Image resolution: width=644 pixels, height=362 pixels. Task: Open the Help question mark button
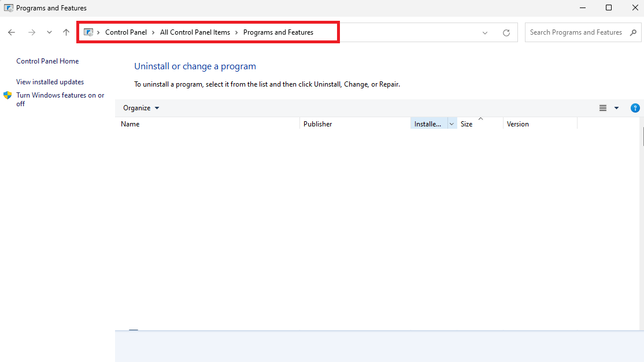point(635,108)
